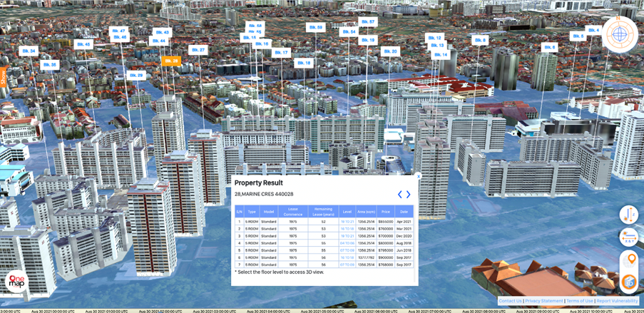Go to next property result arrow
Screen dimensions: 644x313
(x=408, y=195)
